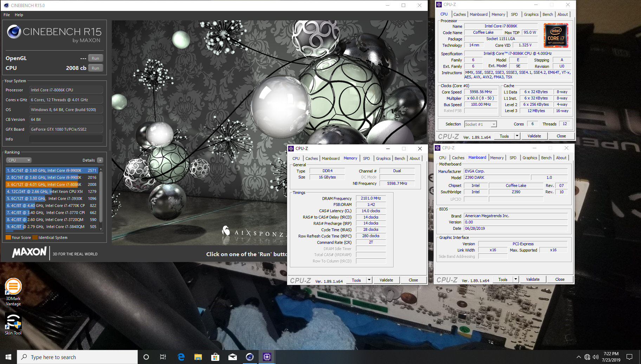The height and width of the screenshot is (364, 641).
Task: Run the OpenGL benchmark
Action: [96, 58]
